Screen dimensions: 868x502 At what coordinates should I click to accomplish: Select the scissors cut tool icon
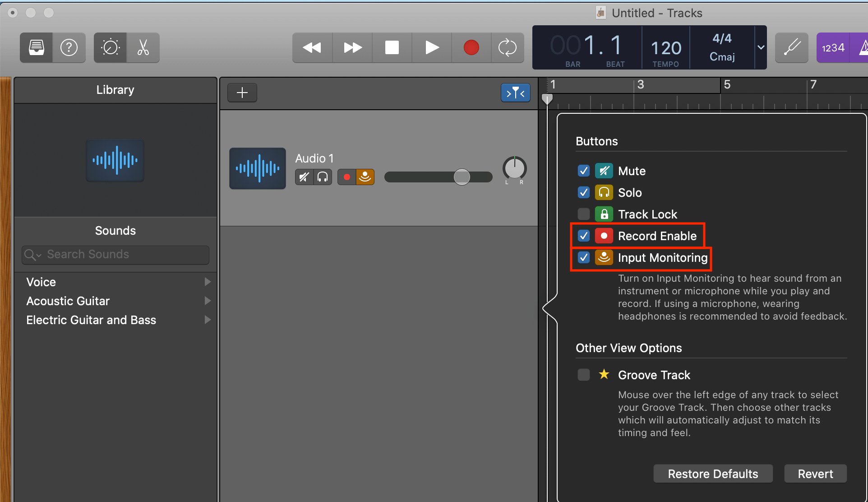143,47
